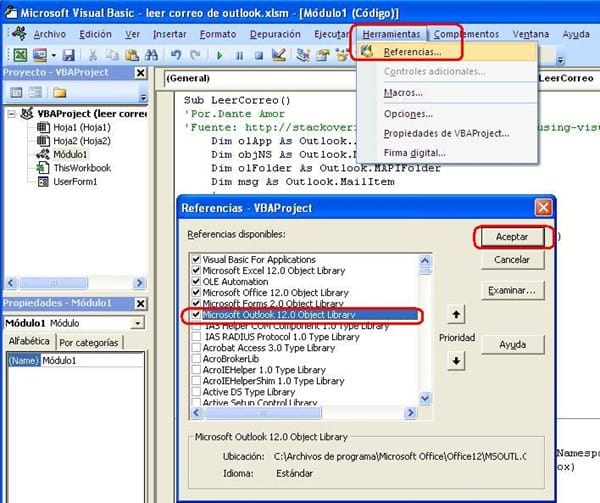Open the Properties Window toolbar icon
Screen dimensions: 600x503
coord(323,55)
